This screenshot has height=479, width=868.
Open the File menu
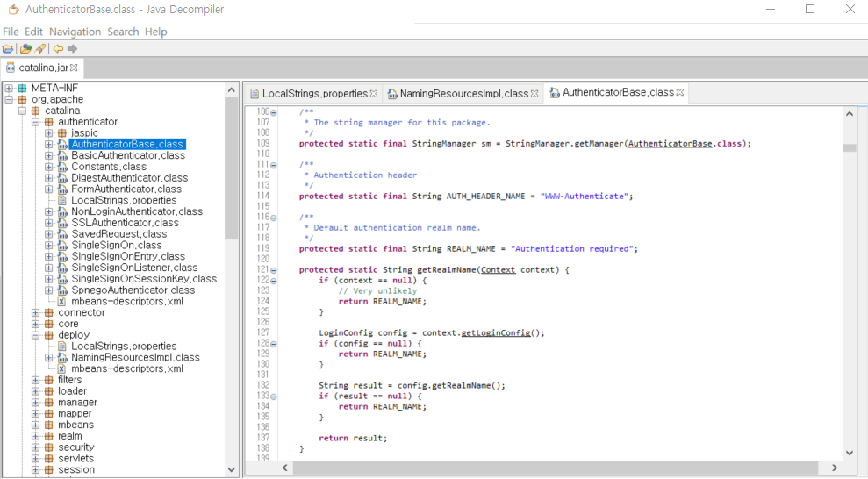11,32
